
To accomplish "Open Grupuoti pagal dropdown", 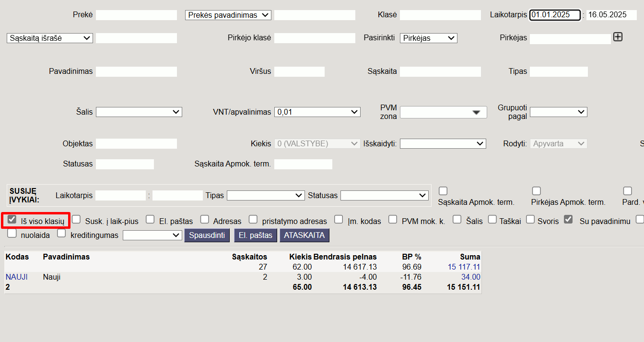I will (x=559, y=112).
